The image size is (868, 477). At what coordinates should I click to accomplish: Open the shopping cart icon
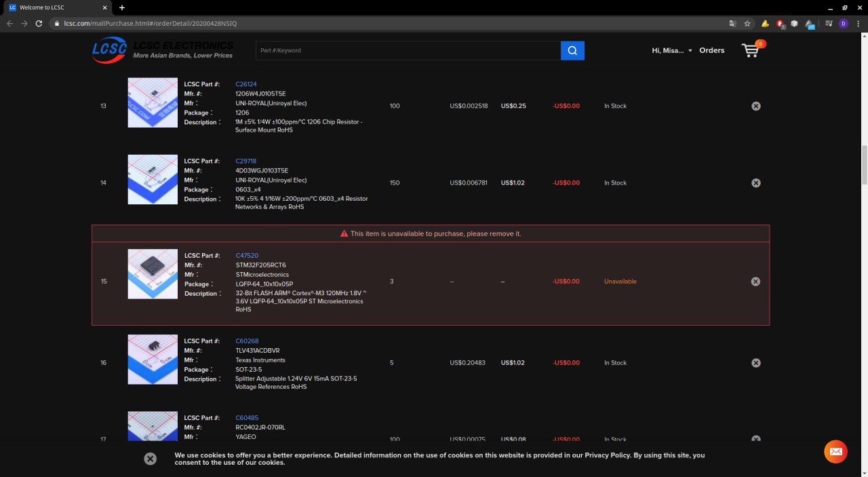coord(752,50)
